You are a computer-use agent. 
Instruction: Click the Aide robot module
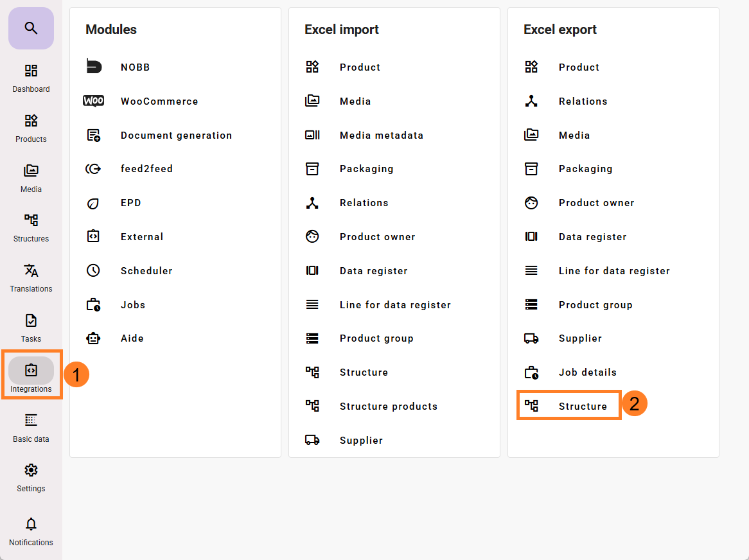tap(132, 338)
